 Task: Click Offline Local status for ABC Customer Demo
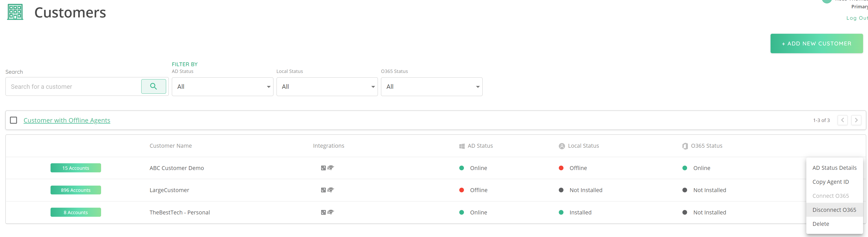point(578,168)
